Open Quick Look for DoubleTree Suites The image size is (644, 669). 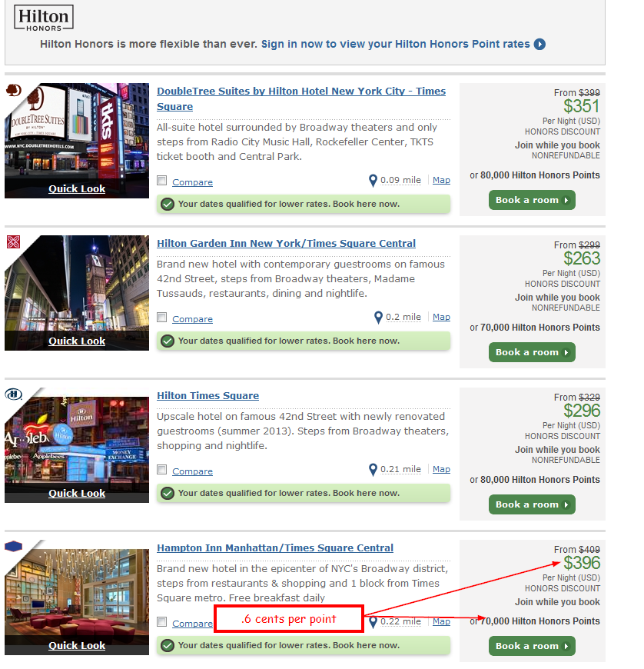(77, 189)
